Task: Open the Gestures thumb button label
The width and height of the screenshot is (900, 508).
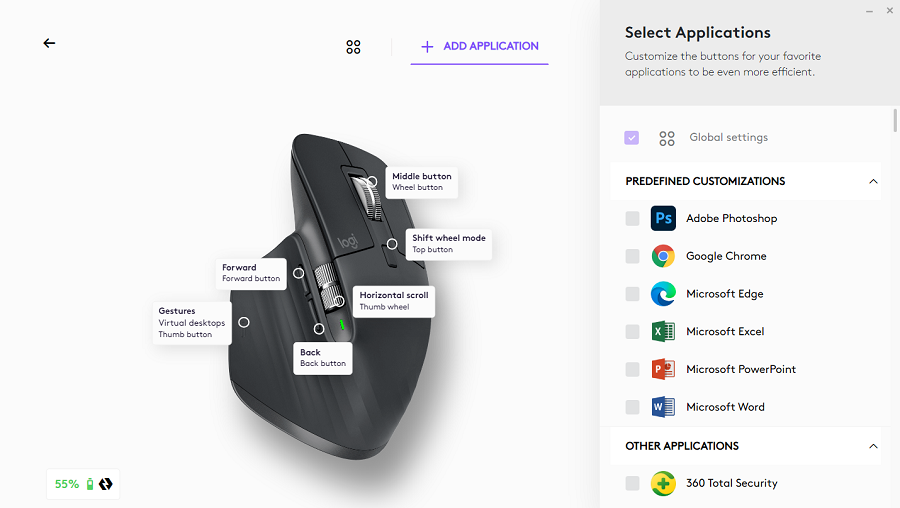Action: [192, 322]
